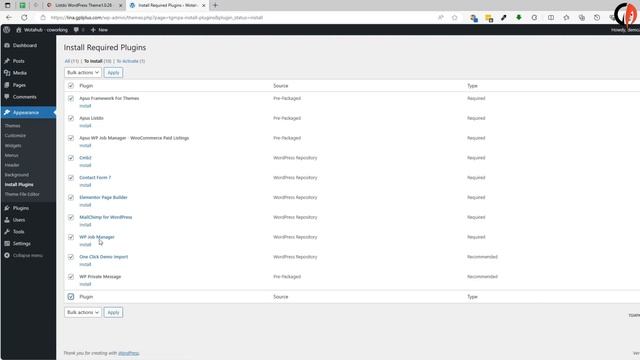Toggle Apus Framework For Themes checkbox
The image size is (640, 360).
click(71, 98)
